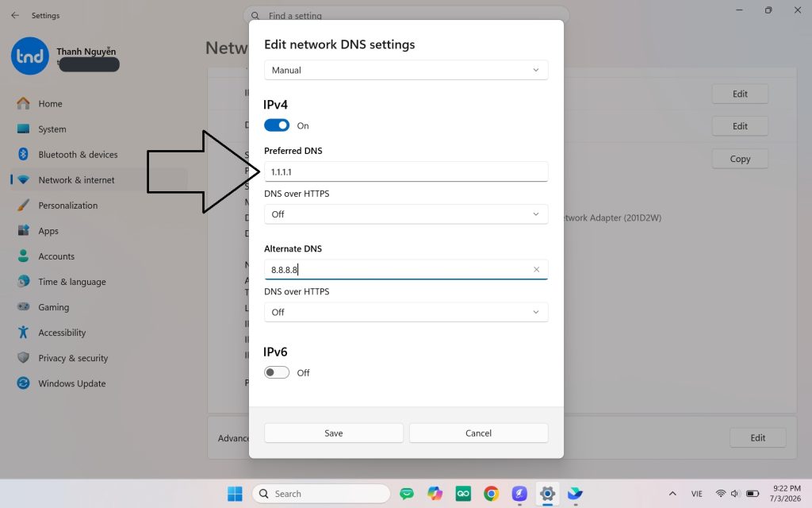Clear the Alternate DNS field with X icon
Screen dimensions: 812x508
click(537, 270)
